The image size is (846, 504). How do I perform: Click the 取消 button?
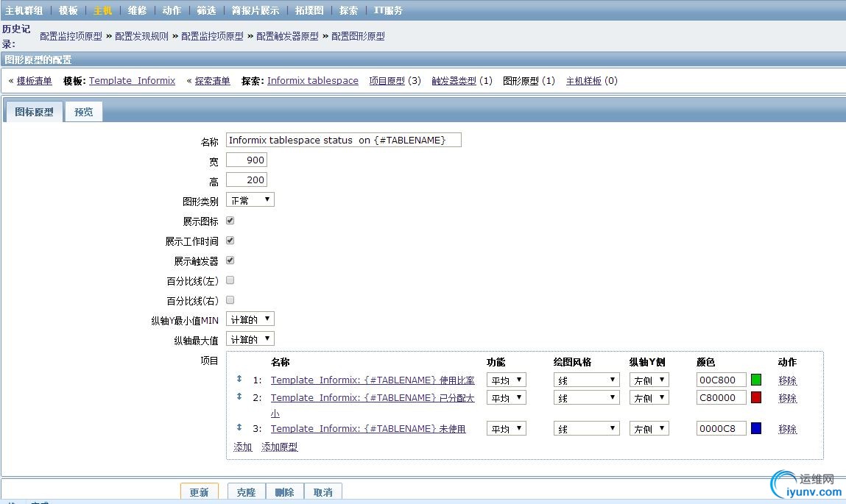click(x=322, y=491)
